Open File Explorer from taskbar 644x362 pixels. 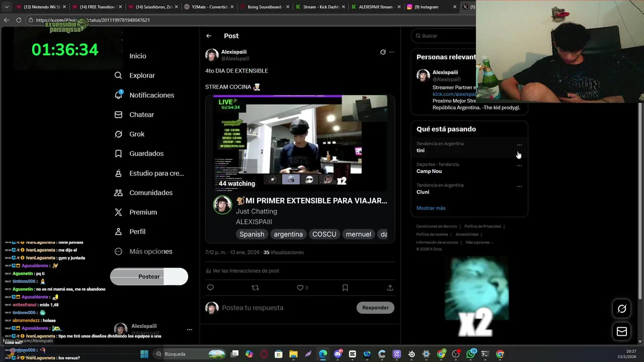tap(293, 354)
